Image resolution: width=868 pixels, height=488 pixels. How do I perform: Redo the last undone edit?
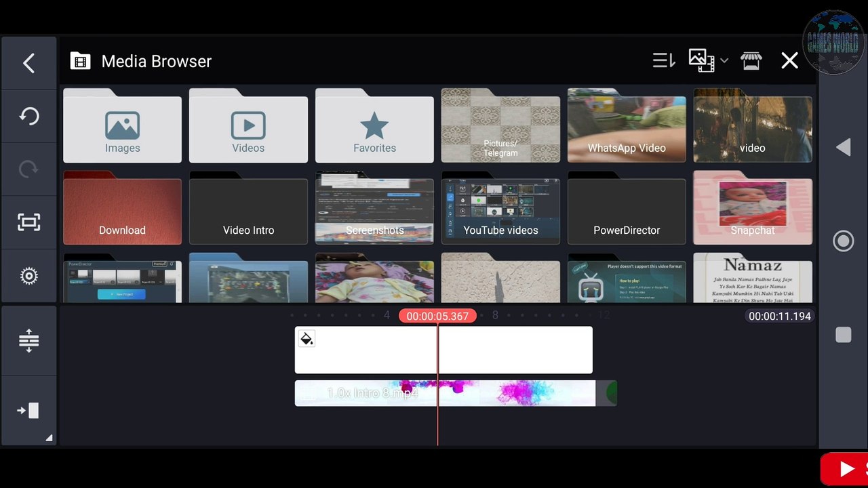click(28, 169)
